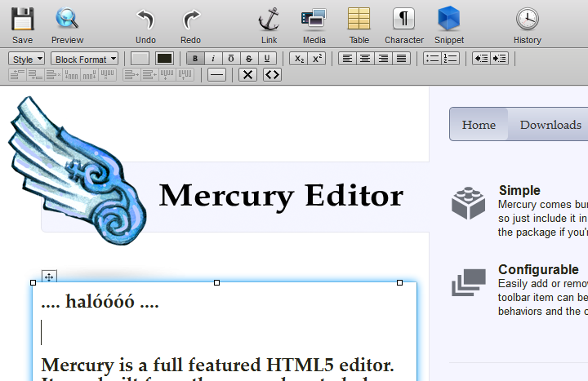Open the light gray background color swatch

(x=140, y=59)
